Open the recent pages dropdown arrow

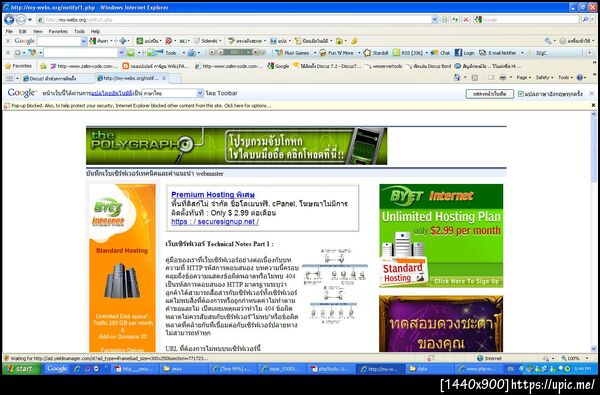(30, 20)
